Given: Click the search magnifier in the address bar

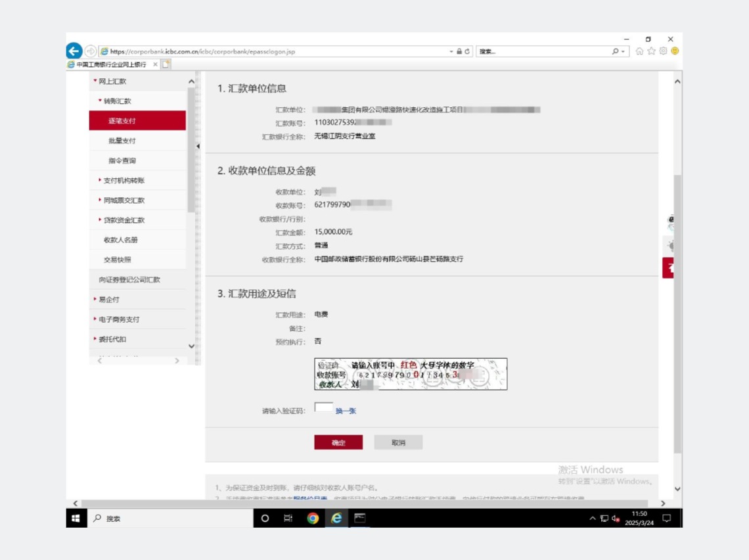Looking at the screenshot, I should click(616, 51).
